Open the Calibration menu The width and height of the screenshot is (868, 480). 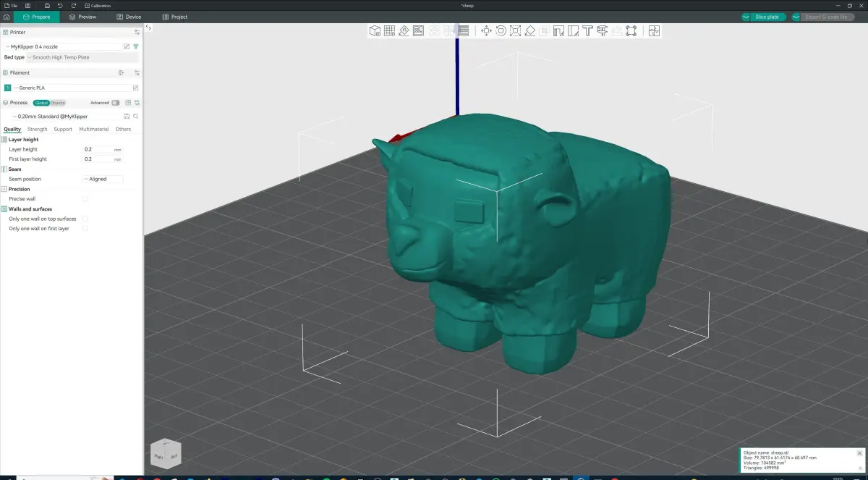click(x=98, y=5)
